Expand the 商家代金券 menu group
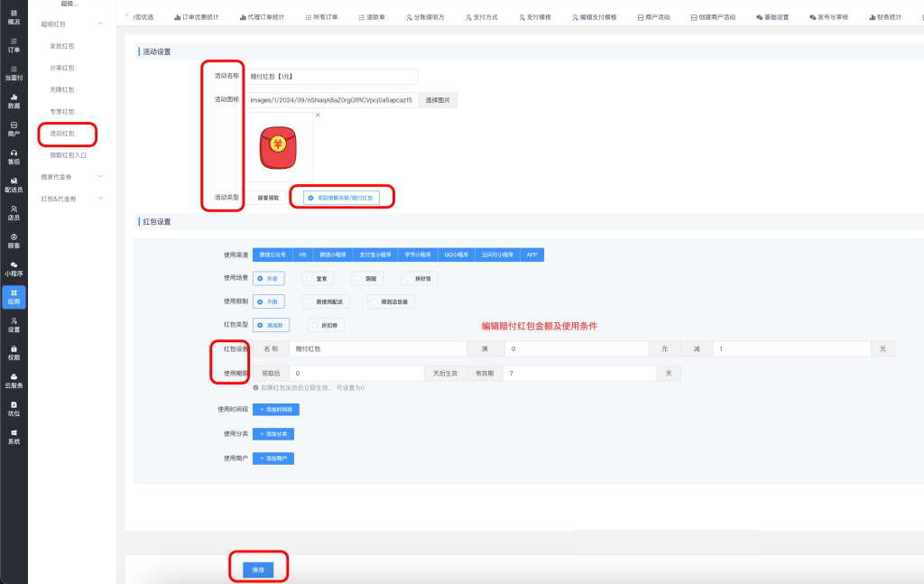The image size is (924, 584). click(100, 176)
